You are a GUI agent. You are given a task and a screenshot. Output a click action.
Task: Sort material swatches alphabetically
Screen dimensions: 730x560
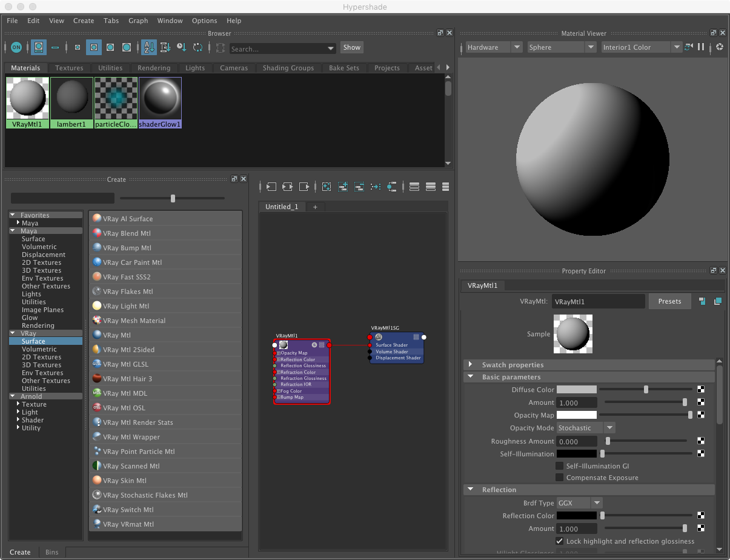pyautogui.click(x=149, y=47)
